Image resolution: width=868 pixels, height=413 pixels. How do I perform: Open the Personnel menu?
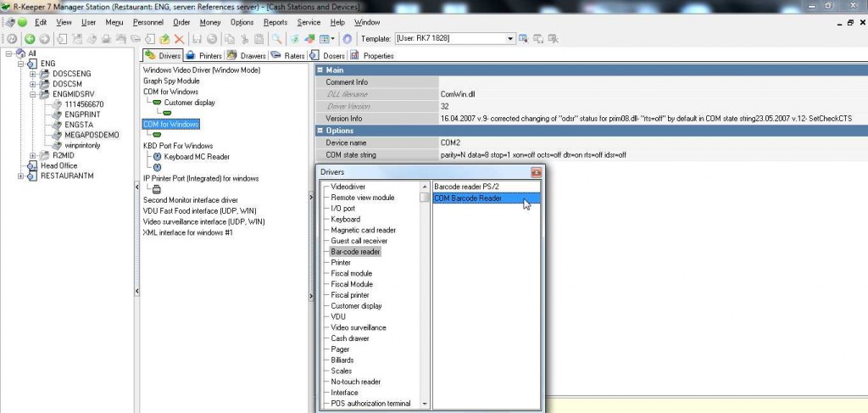pos(147,23)
